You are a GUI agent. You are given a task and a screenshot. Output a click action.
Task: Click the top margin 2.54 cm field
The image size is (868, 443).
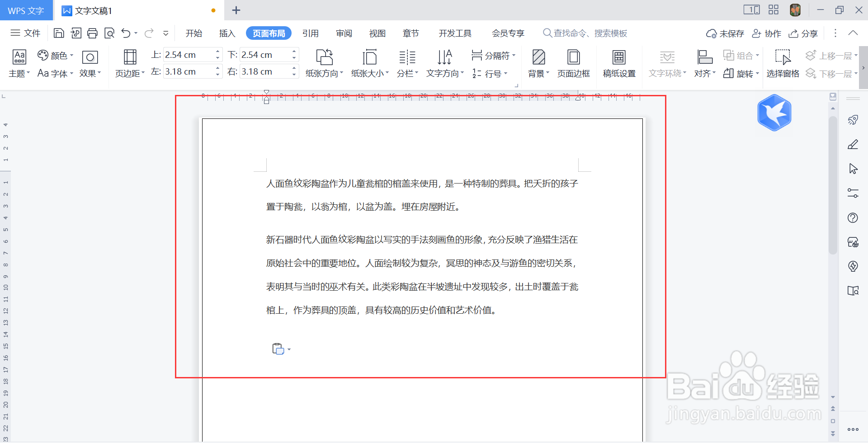tap(189, 55)
